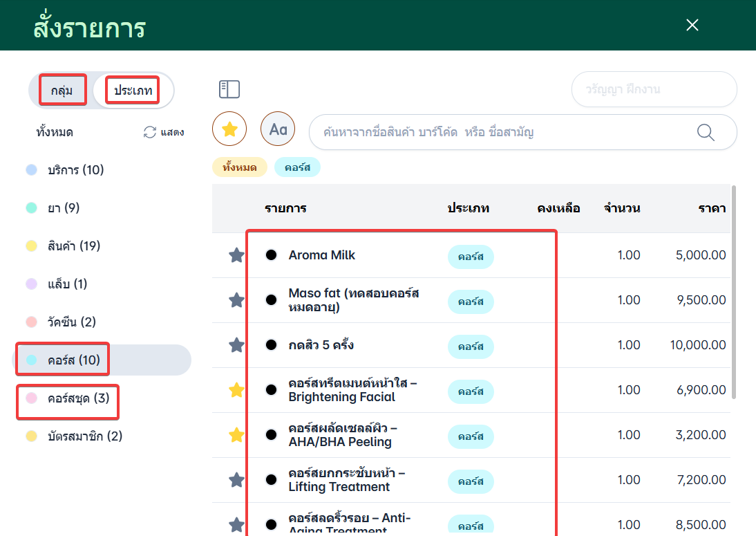The width and height of the screenshot is (756, 536).
Task: Toggle favorite star for Maso fat
Action: (x=236, y=300)
